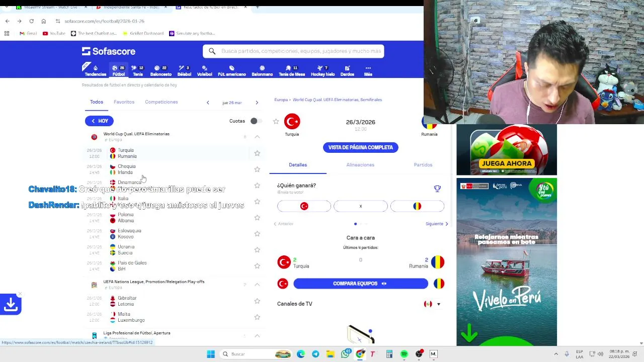
Task: Open the Partidos tab
Action: [x=423, y=165]
